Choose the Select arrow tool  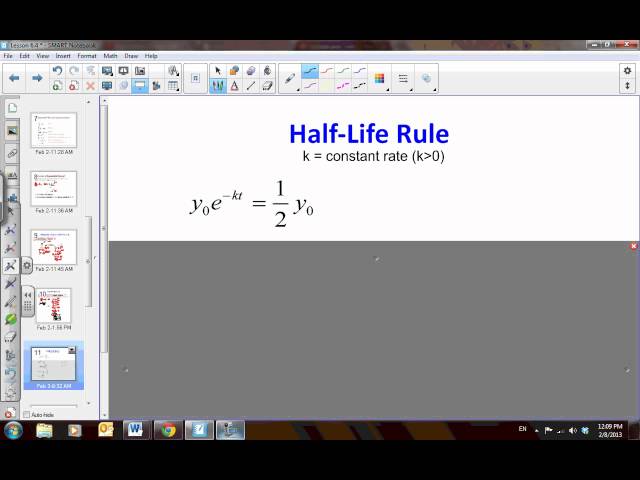click(x=218, y=71)
